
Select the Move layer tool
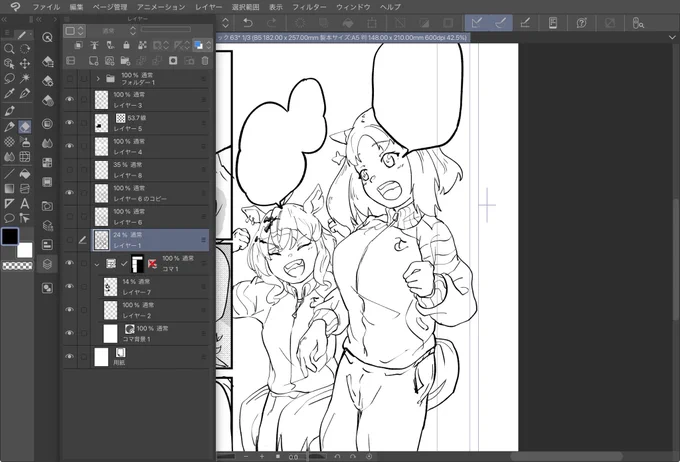(25, 64)
